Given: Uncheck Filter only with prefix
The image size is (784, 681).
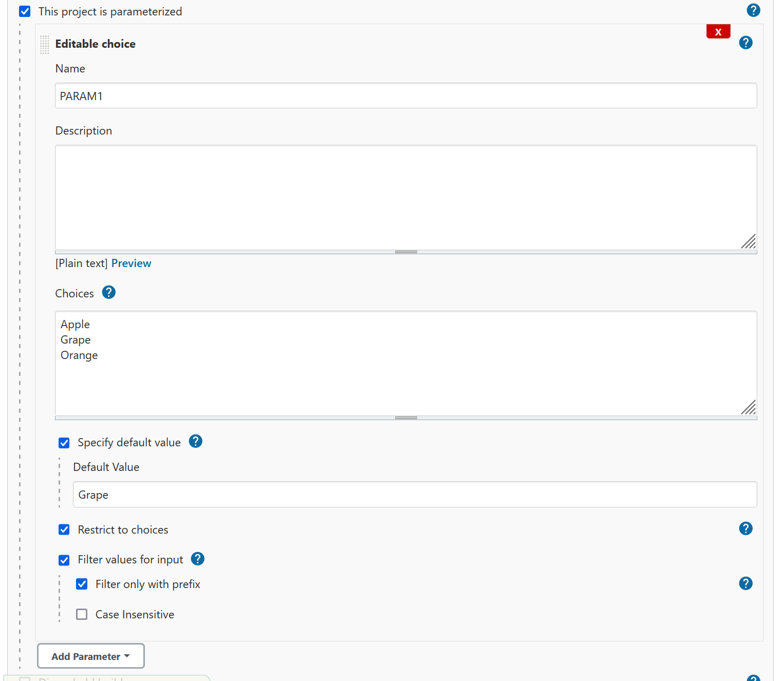Looking at the screenshot, I should (82, 584).
